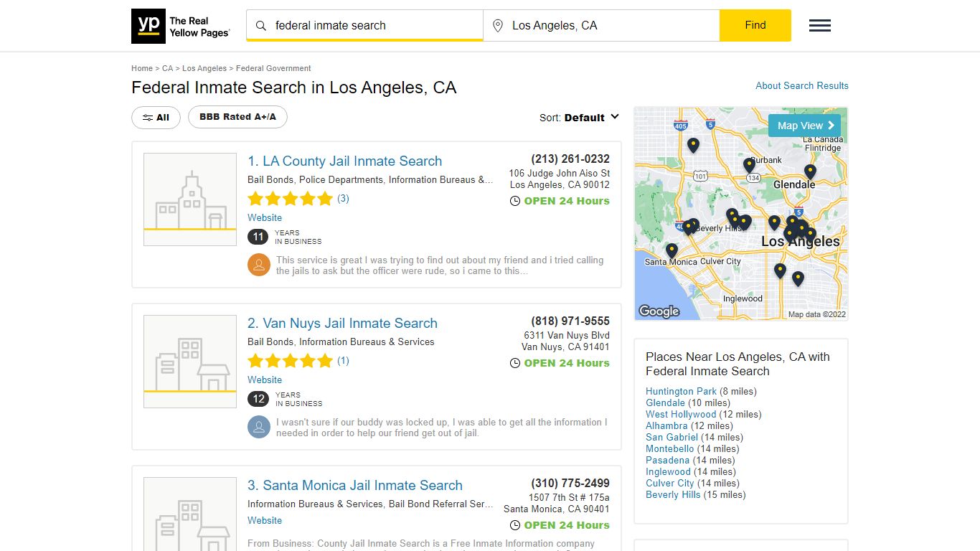Open Website link for Van Nuys Jail
The height and width of the screenshot is (551, 980).
pyautogui.click(x=265, y=380)
